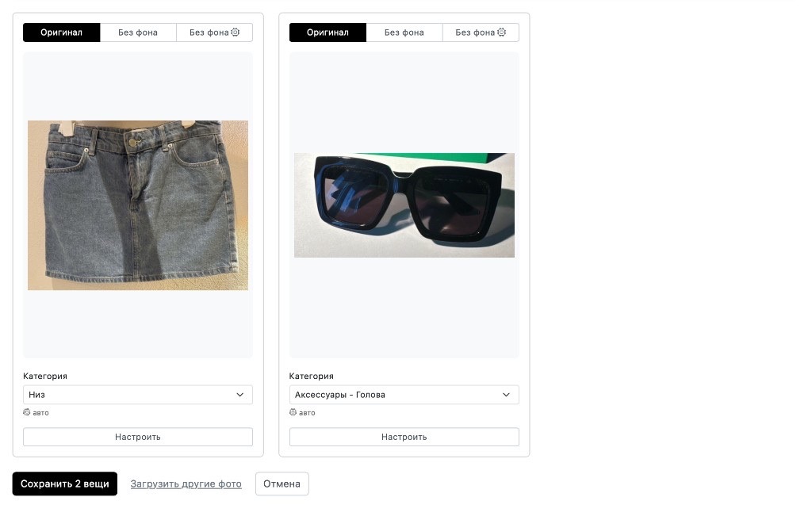Click Настроить under the sunglasses
This screenshot has width=812, height=520.
(404, 437)
